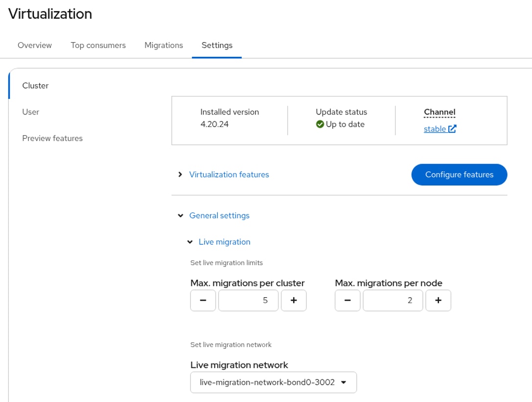Viewport: 532px width, 402px height.
Task: Select User in settings sidebar
Action: (x=30, y=112)
